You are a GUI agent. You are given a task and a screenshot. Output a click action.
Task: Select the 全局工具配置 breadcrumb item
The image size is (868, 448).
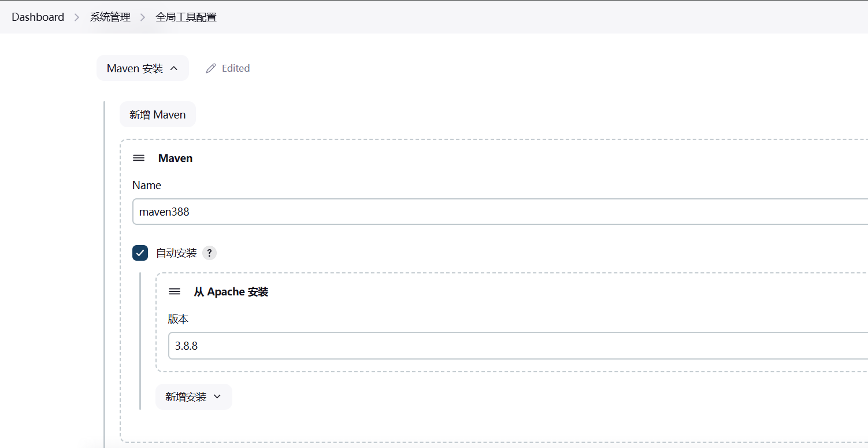point(186,17)
